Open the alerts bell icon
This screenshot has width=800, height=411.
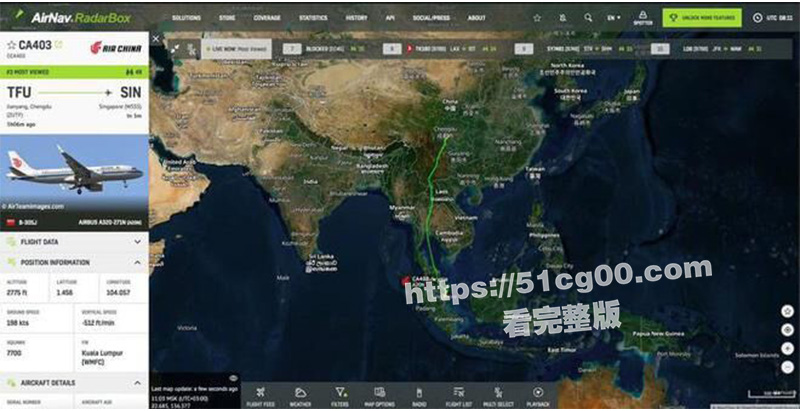point(563,17)
